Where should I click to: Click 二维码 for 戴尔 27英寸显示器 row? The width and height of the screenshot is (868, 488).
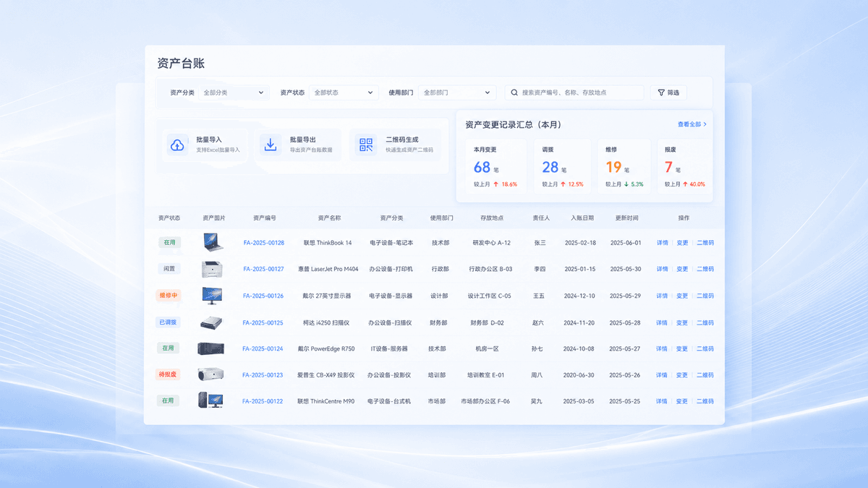tap(705, 296)
